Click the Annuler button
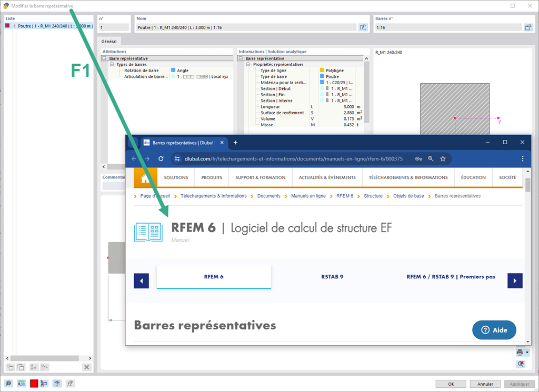This screenshot has height=392, width=539. (x=485, y=384)
